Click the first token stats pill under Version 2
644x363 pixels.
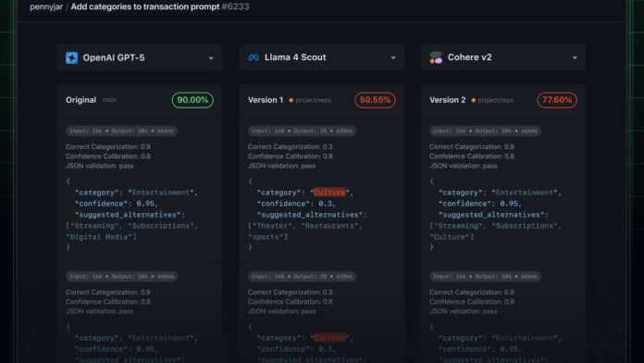[485, 131]
